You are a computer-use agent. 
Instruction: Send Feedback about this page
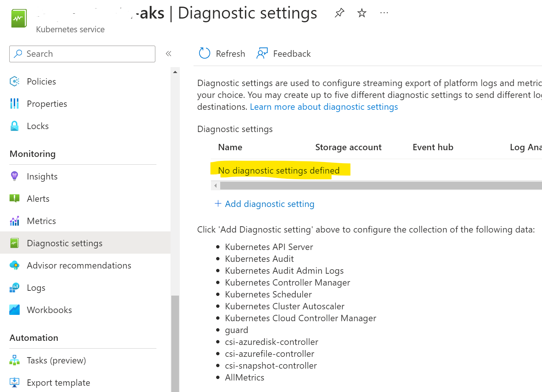tap(284, 53)
